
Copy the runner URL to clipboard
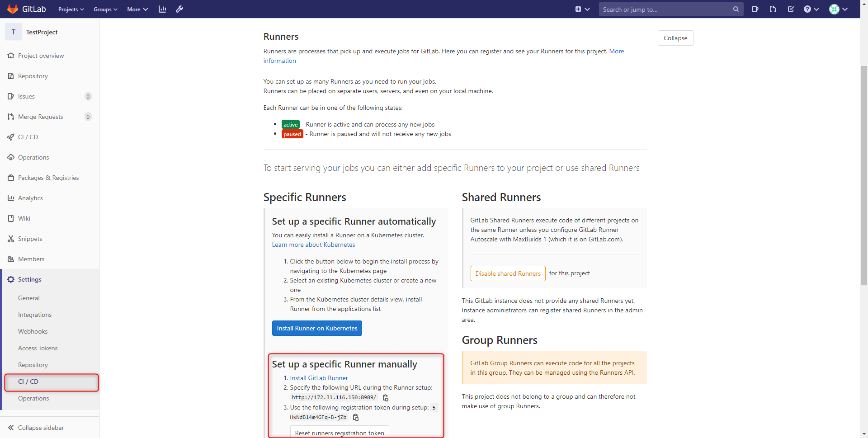point(386,398)
